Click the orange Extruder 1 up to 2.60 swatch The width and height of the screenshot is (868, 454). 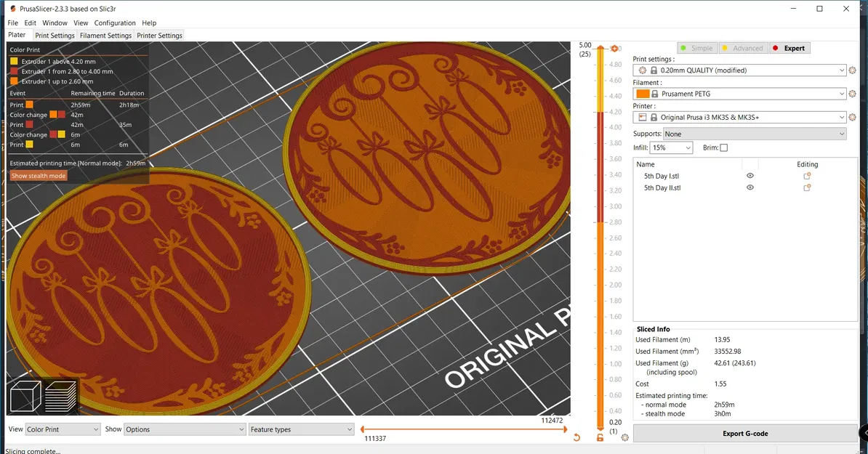pos(14,81)
